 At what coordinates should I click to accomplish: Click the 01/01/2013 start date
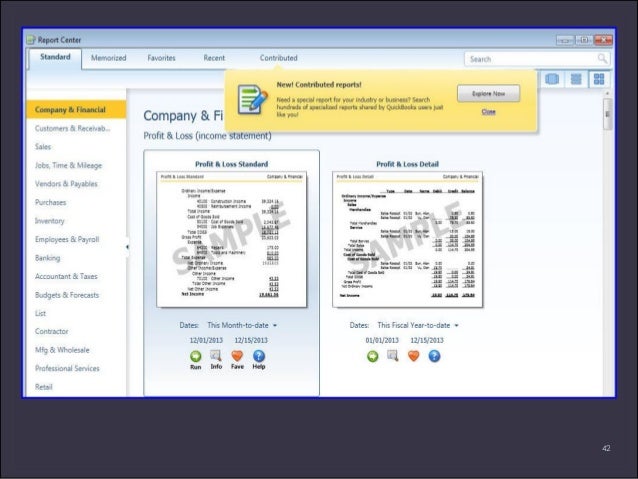pyautogui.click(x=382, y=340)
